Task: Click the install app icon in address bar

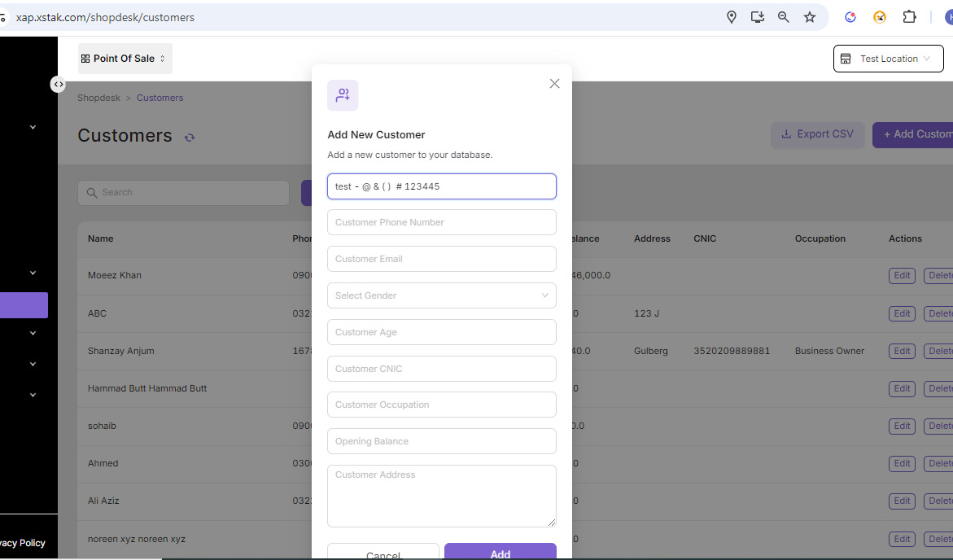Action: point(758,17)
